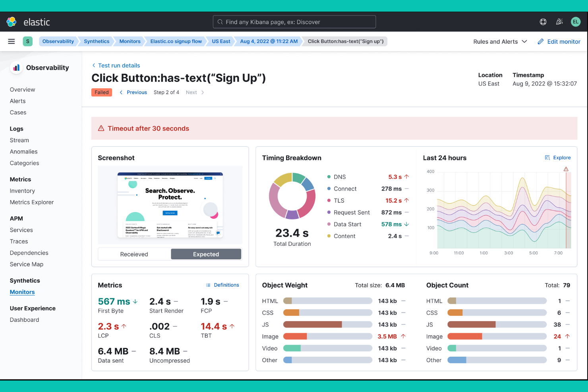Click the Explore icon above Last 24 hours chart
This screenshot has height=392, width=588.
(547, 157)
